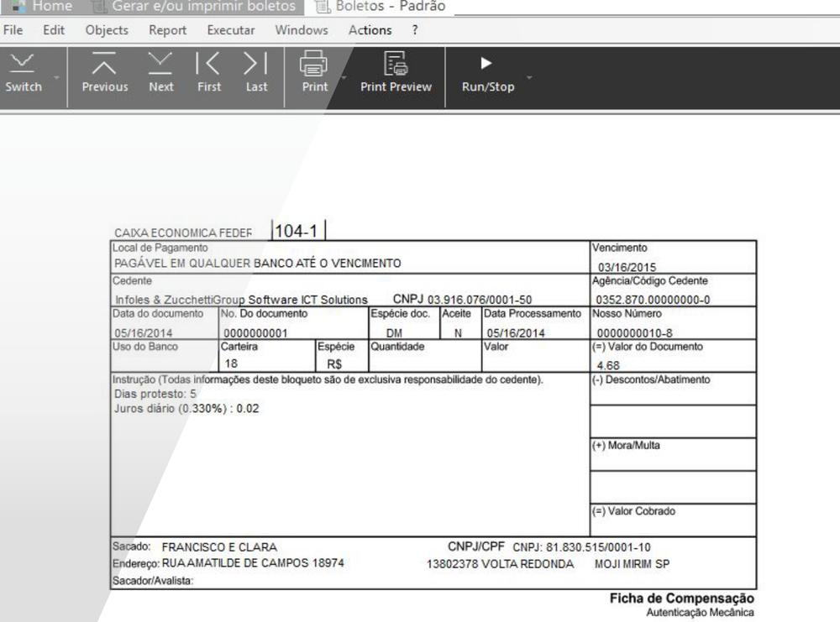Open the Executar menu
The width and height of the screenshot is (840, 622).
pyautogui.click(x=231, y=30)
